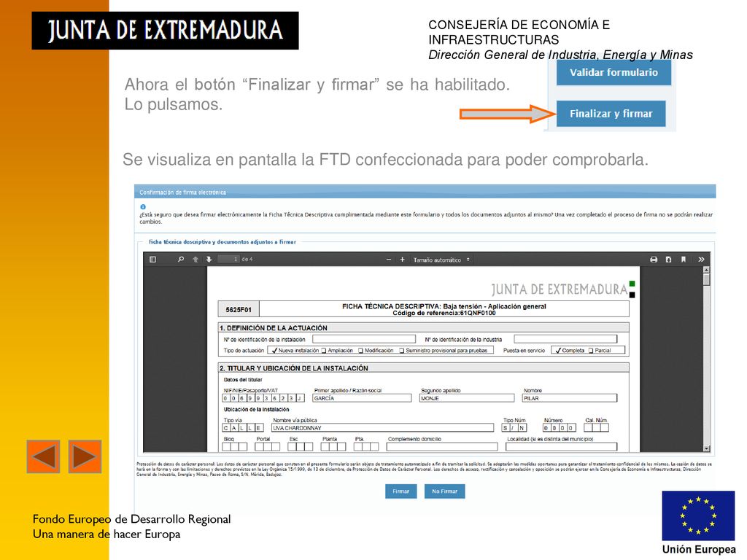This screenshot has height=560, width=747.
Task: Toggle the Parcial checkbox
Action: pos(591,351)
